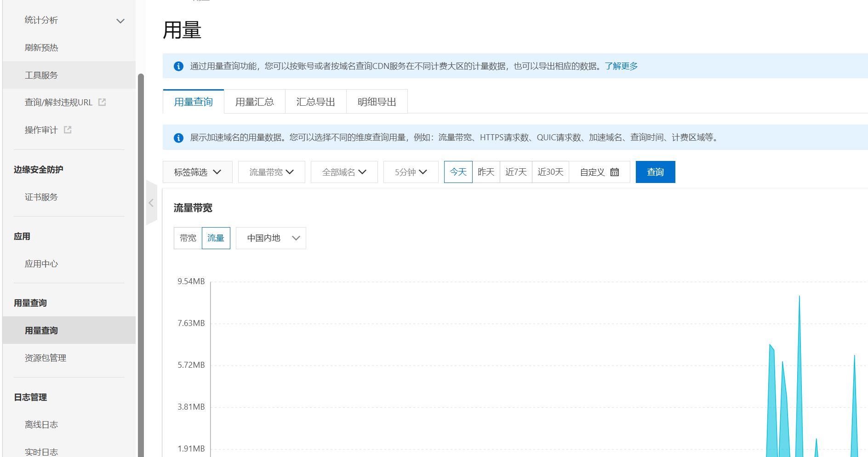Select the 近7天 time range
This screenshot has height=457, width=868.
pyautogui.click(x=516, y=172)
